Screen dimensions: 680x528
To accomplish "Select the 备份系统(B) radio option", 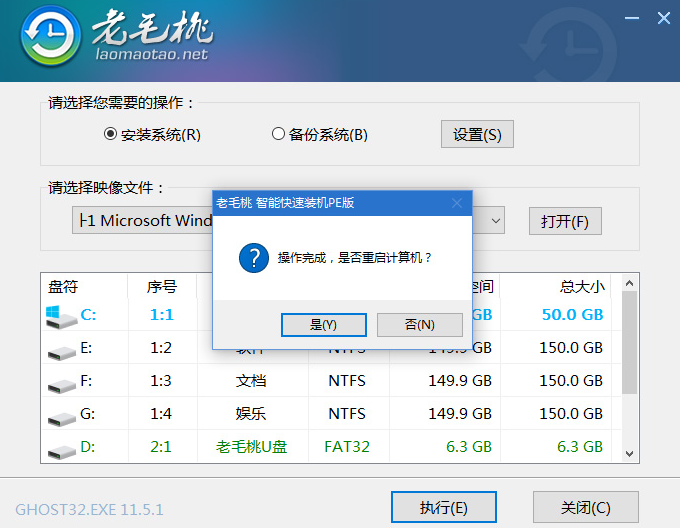I will coord(278,134).
